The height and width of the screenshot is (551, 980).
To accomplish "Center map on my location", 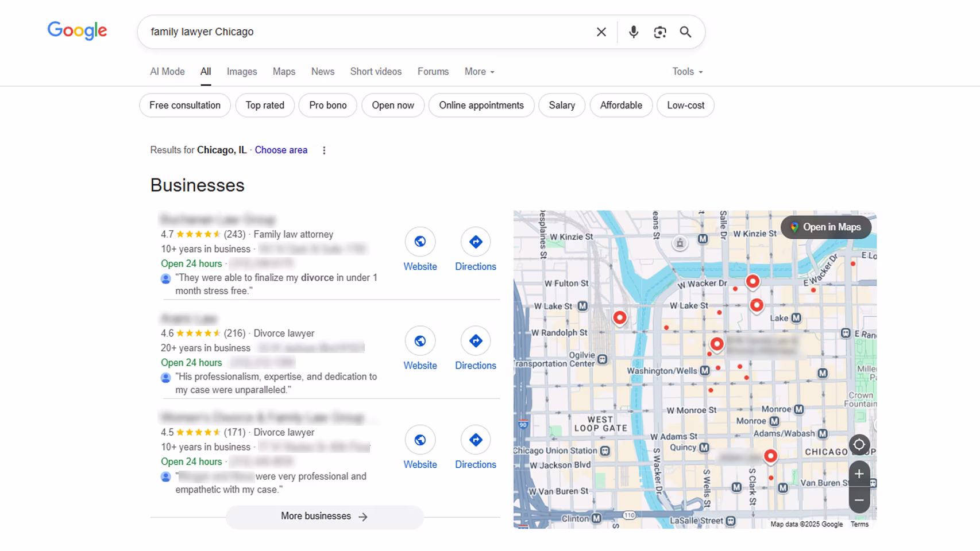I will (x=859, y=444).
